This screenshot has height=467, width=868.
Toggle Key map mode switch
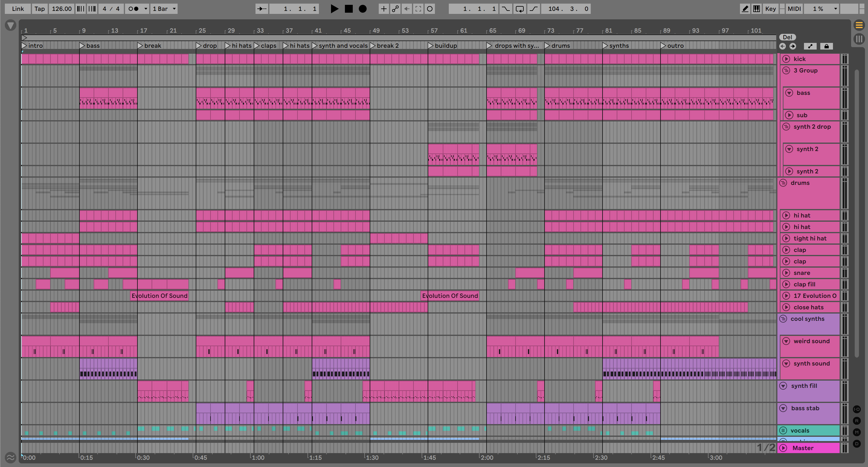[770, 9]
